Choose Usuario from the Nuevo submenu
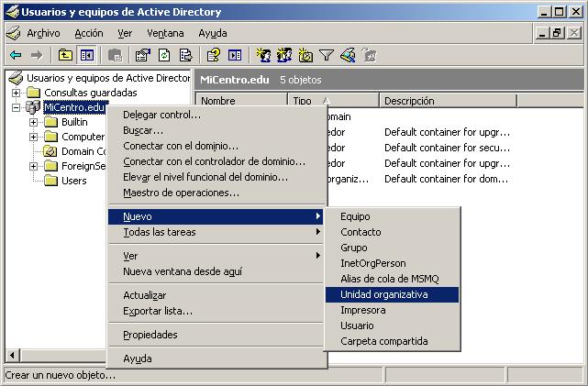The height and width of the screenshot is (386, 588). click(x=357, y=325)
